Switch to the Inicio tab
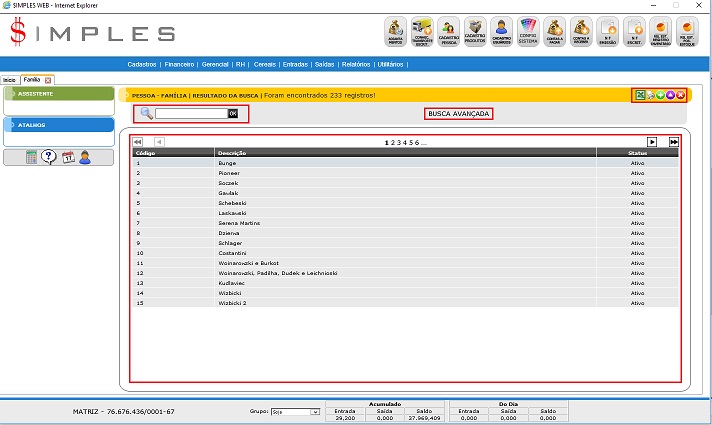The width and height of the screenshot is (712, 425). [10, 79]
